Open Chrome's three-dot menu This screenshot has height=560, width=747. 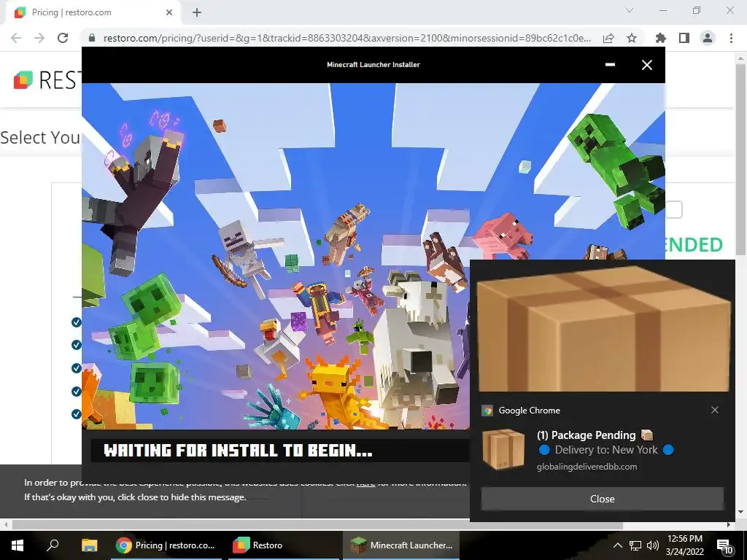[731, 38]
